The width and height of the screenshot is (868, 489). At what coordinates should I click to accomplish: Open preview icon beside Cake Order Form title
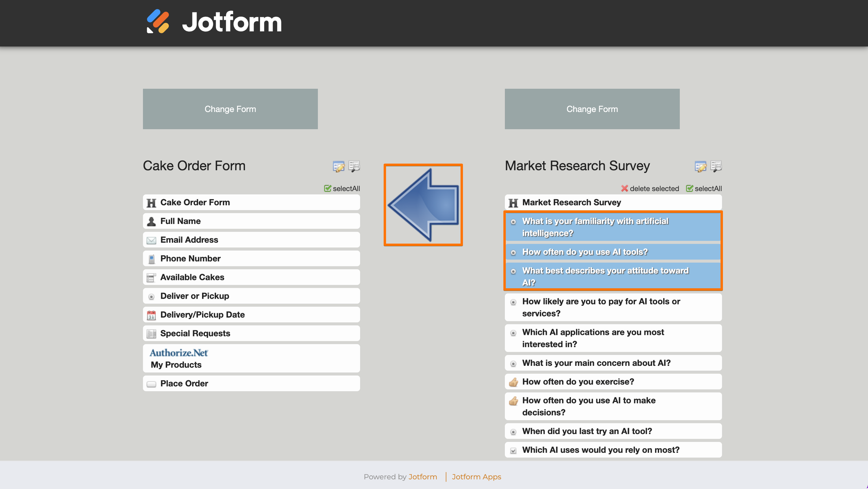pyautogui.click(x=354, y=166)
